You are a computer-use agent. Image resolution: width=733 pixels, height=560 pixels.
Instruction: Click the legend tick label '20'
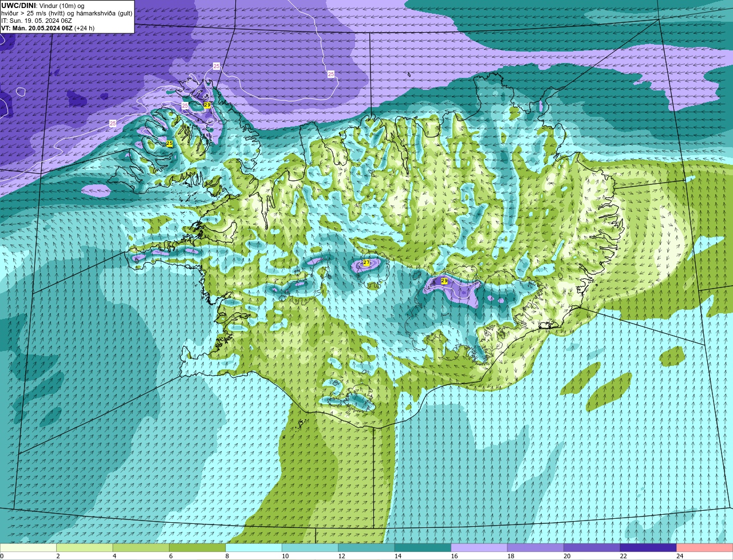coord(567,556)
